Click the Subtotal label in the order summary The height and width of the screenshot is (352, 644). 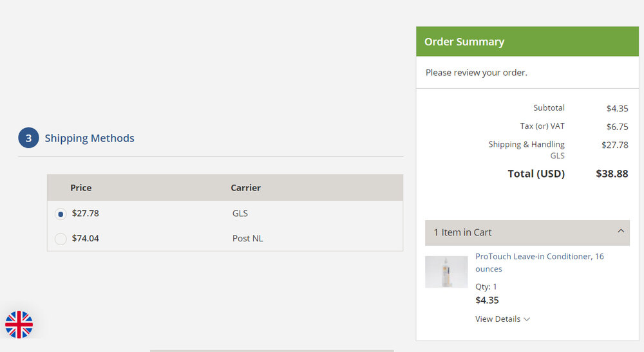[549, 108]
